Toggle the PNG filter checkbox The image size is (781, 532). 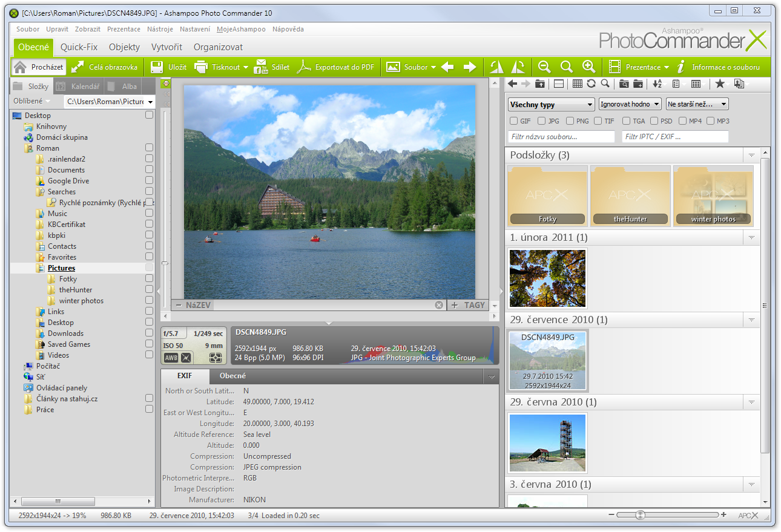tap(570, 121)
